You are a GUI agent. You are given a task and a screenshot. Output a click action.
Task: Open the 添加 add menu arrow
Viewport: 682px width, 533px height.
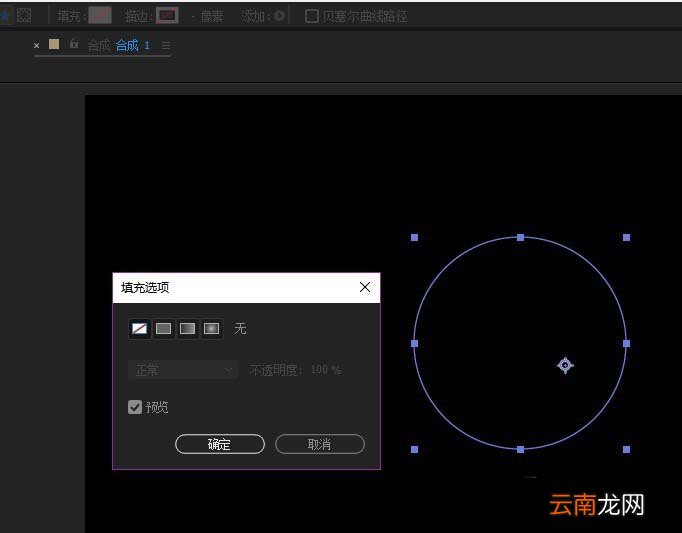coord(280,16)
